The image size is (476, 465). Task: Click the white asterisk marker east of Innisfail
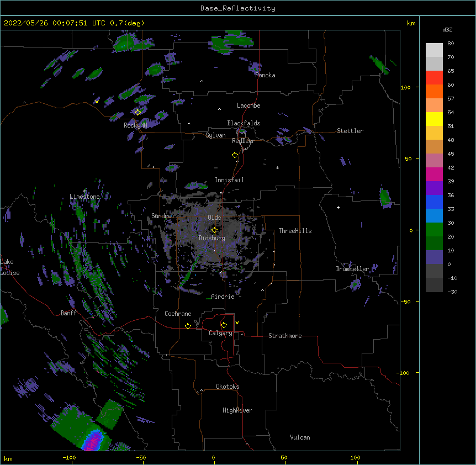pos(277,167)
